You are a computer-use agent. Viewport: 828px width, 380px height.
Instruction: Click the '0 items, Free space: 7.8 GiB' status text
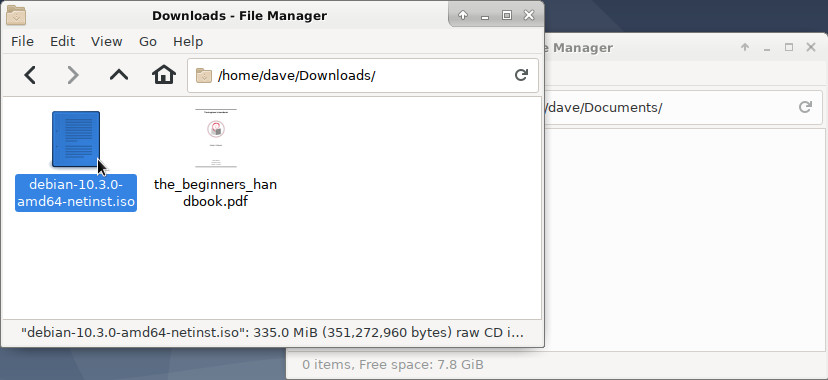[x=392, y=365]
